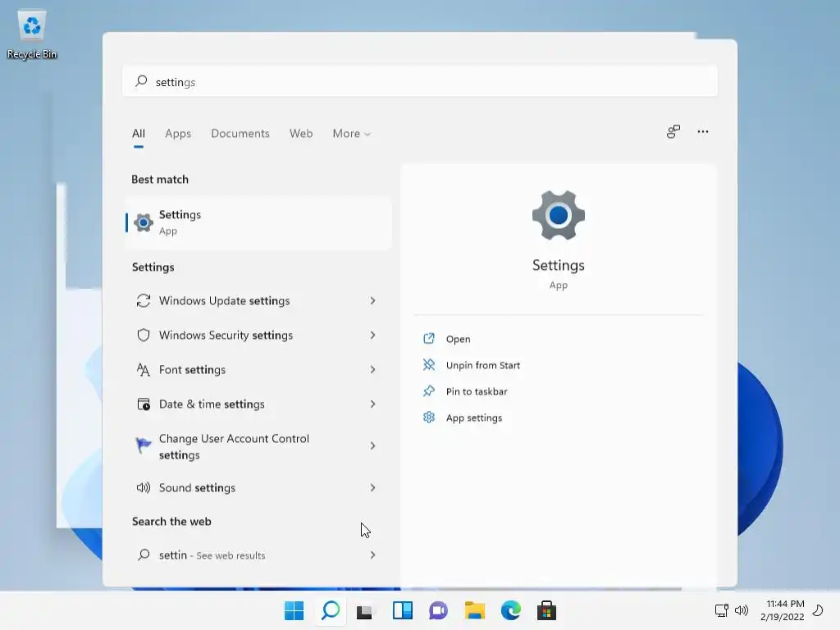Click the 'Windows Security settings' text

(x=226, y=335)
